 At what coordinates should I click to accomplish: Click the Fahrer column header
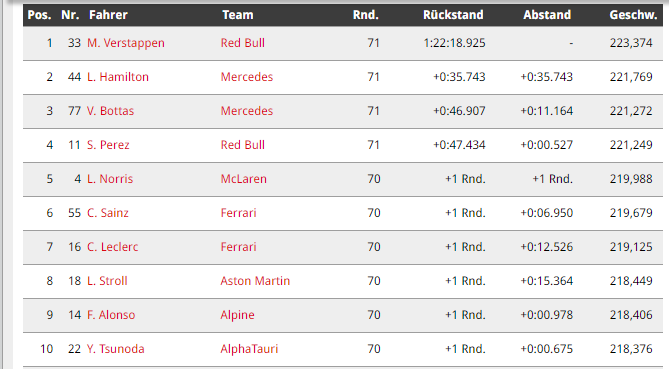click(x=108, y=15)
